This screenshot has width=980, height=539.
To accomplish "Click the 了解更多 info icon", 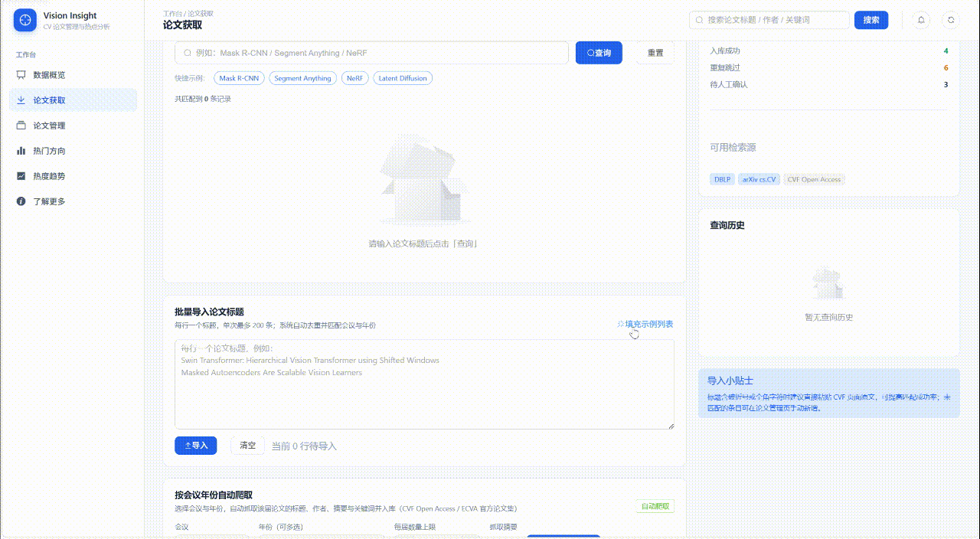I will coord(21,201).
